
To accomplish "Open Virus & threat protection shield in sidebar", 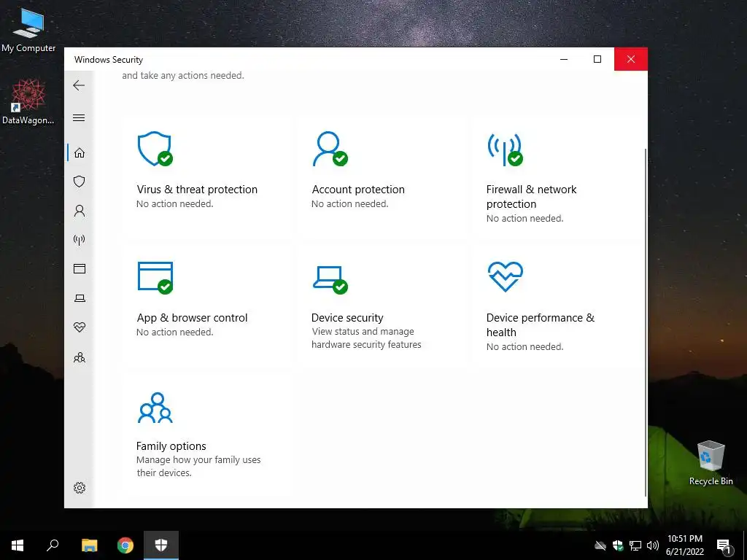I will pyautogui.click(x=80, y=182).
